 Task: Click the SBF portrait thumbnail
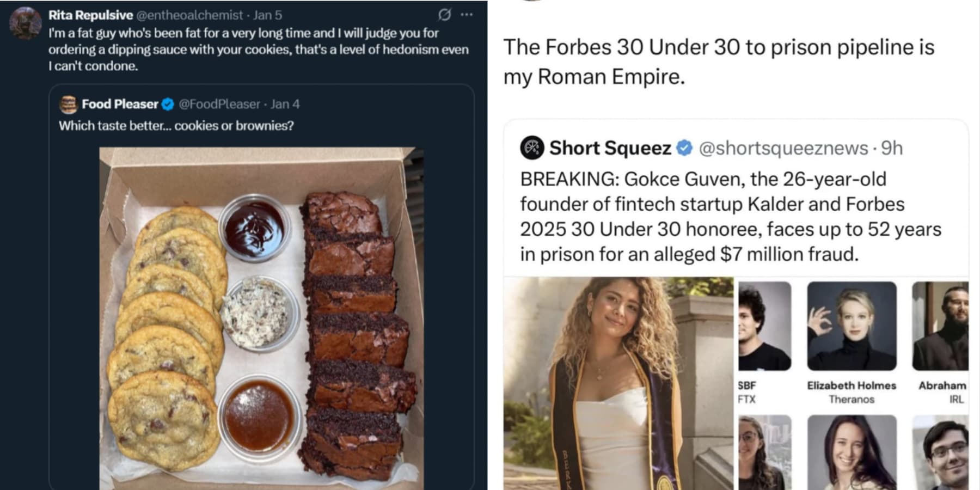[764, 326]
